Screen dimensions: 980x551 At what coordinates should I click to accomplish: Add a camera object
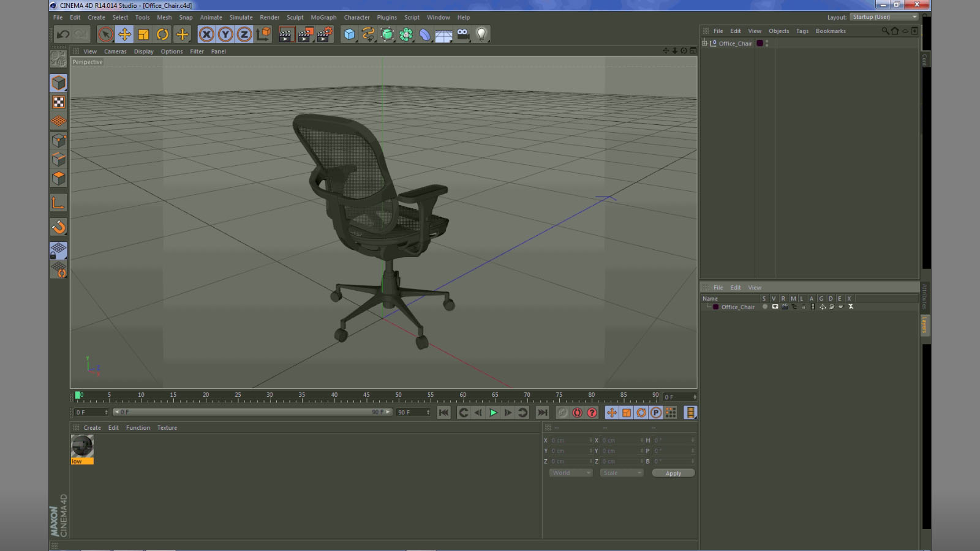462,34
